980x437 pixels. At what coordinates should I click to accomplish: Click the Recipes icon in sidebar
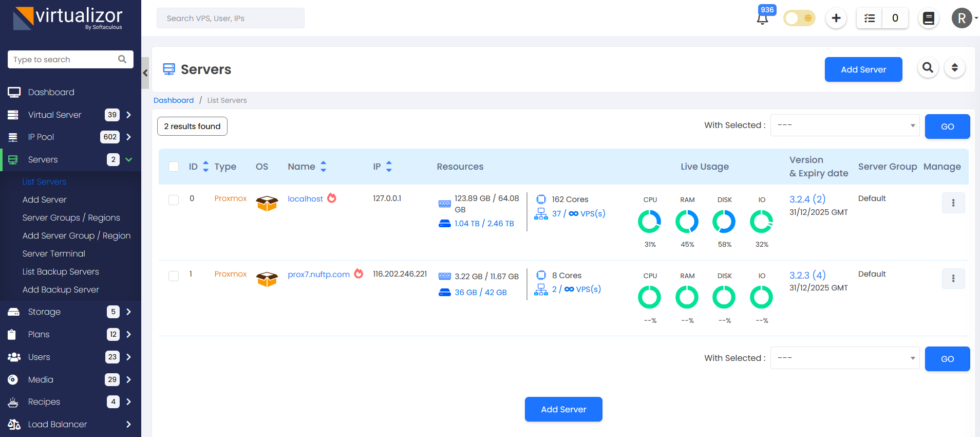coord(13,402)
